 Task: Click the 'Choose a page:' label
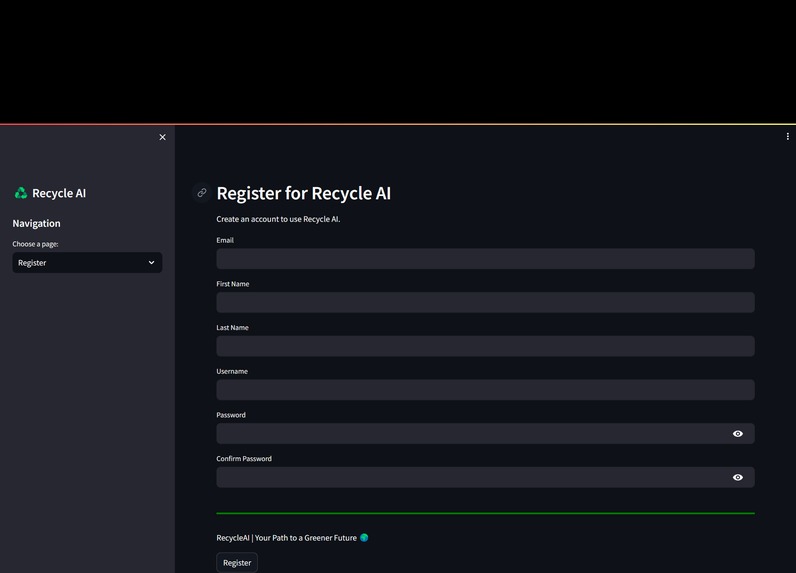(x=36, y=244)
